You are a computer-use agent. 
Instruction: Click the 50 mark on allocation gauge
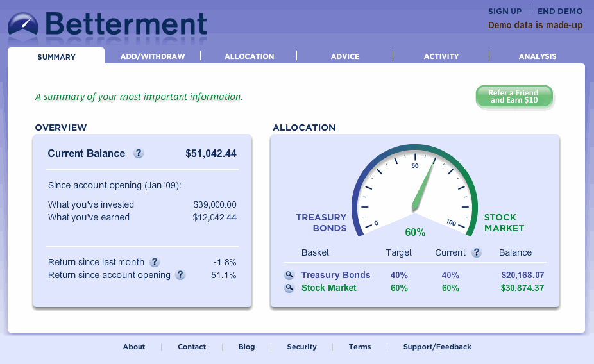(415, 166)
